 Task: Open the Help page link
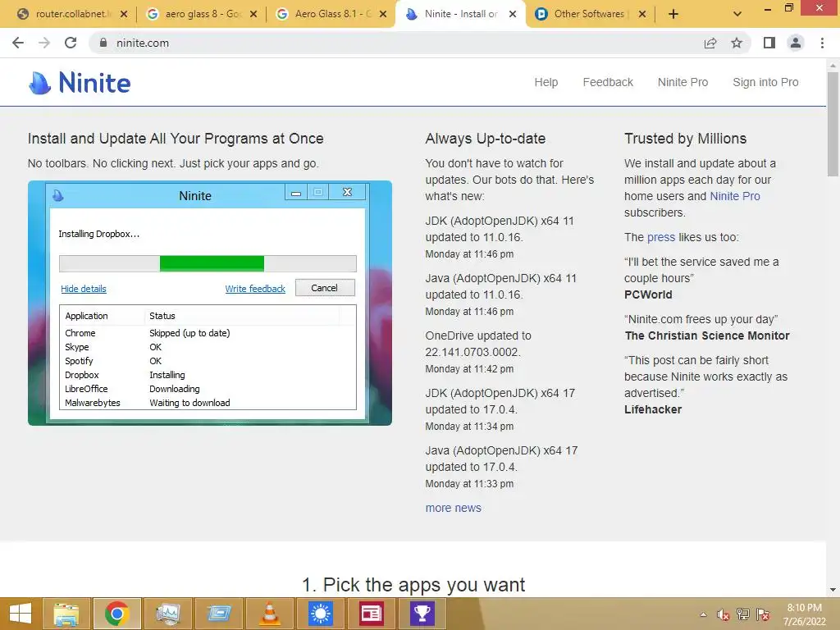(546, 83)
